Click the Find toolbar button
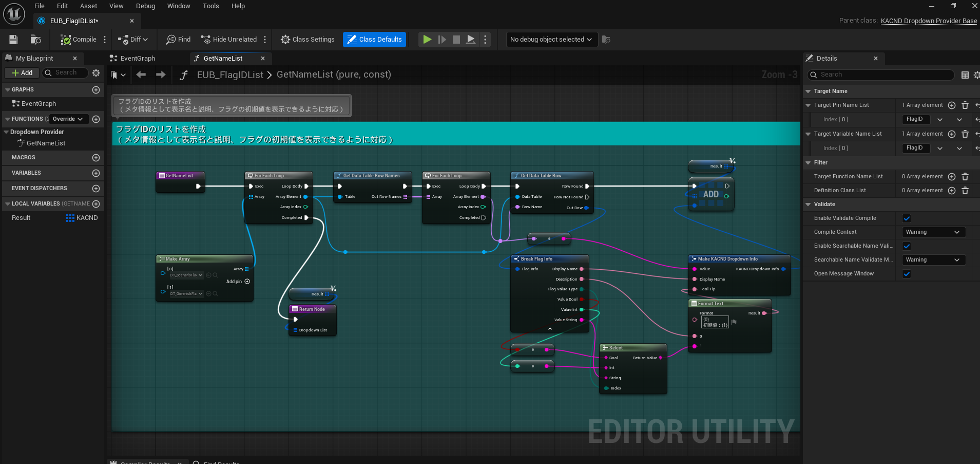The width and height of the screenshot is (980, 464). [178, 40]
